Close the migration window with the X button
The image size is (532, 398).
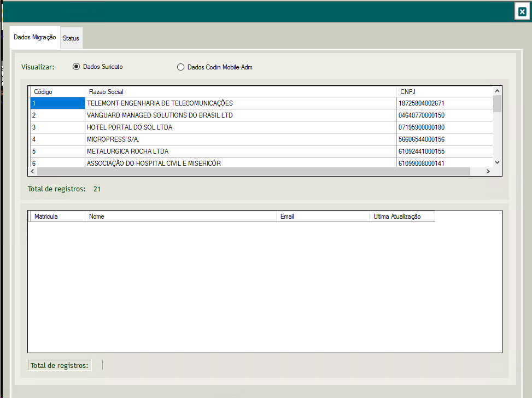[x=522, y=12]
